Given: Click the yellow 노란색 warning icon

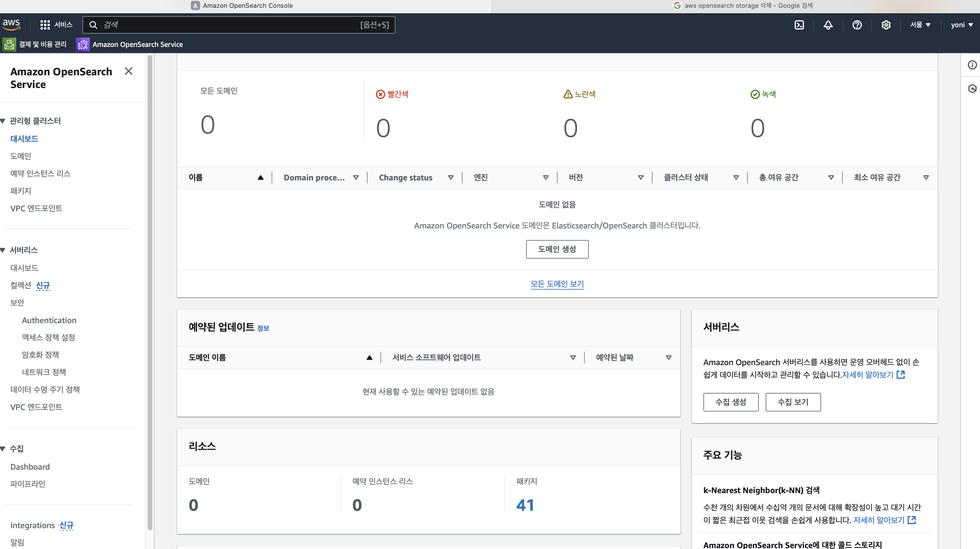Looking at the screenshot, I should click(x=568, y=94).
